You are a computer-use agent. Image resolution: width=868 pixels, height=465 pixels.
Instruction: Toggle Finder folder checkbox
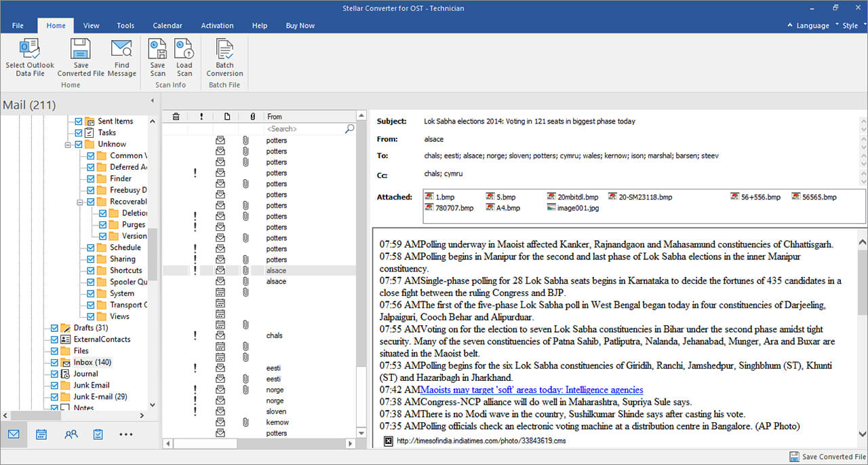coord(90,179)
